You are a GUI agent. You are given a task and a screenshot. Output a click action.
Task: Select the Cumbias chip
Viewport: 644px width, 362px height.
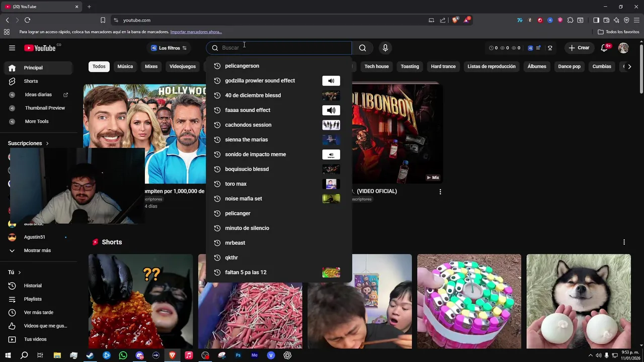click(602, 66)
